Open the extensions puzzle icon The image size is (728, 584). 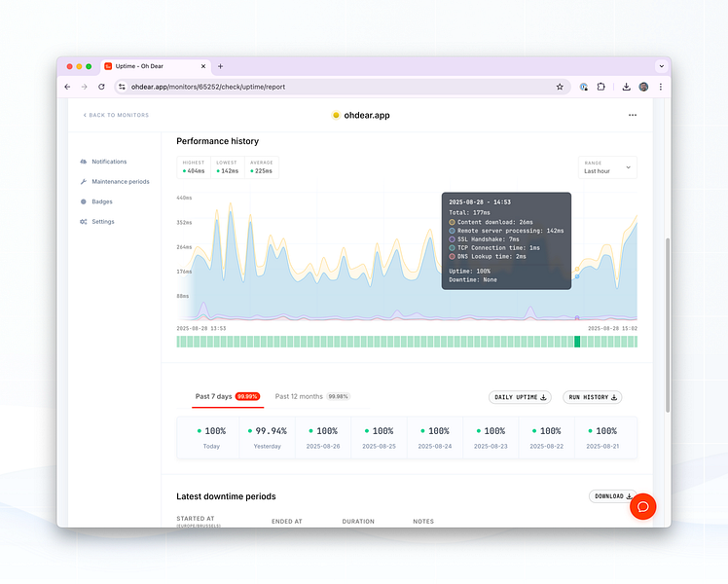tap(601, 87)
